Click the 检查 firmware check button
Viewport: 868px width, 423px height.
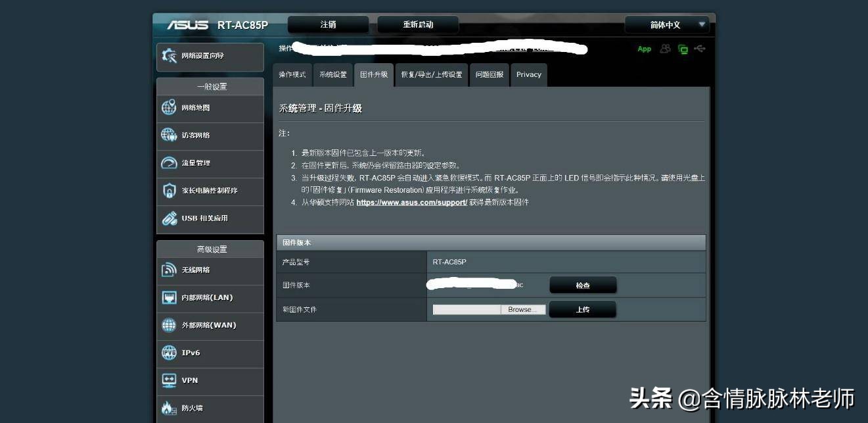(582, 284)
